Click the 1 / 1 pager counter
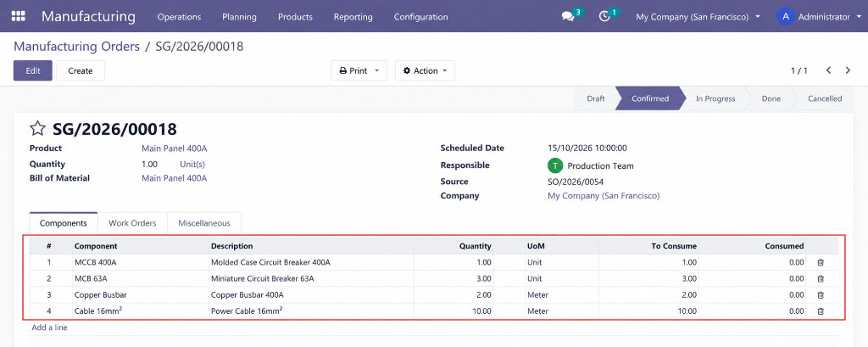Image resolution: width=868 pixels, height=347 pixels. click(798, 70)
